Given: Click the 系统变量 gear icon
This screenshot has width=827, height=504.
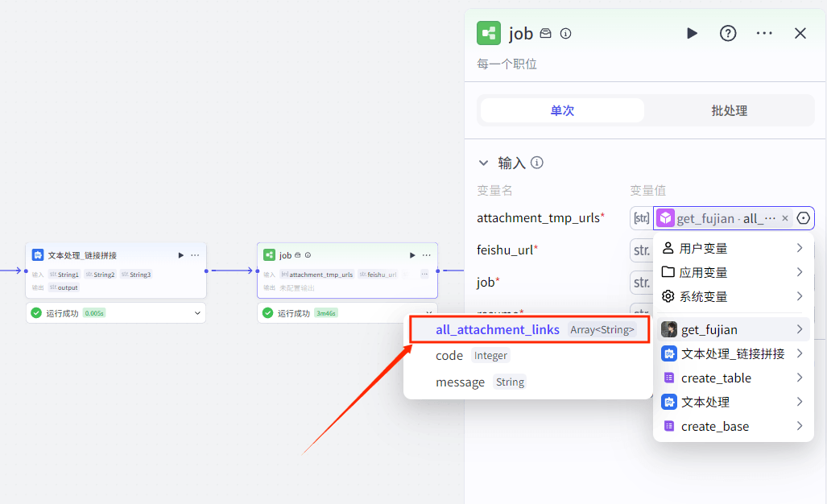Looking at the screenshot, I should point(668,296).
